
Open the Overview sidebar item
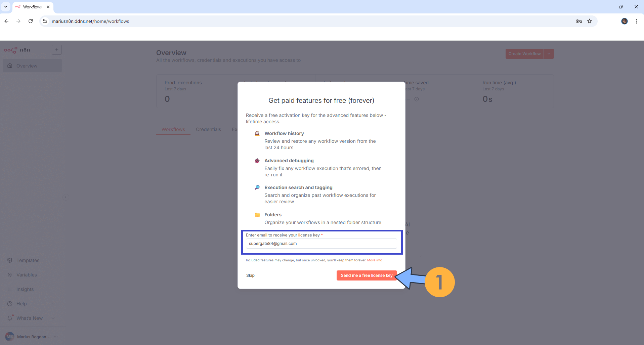click(x=32, y=66)
